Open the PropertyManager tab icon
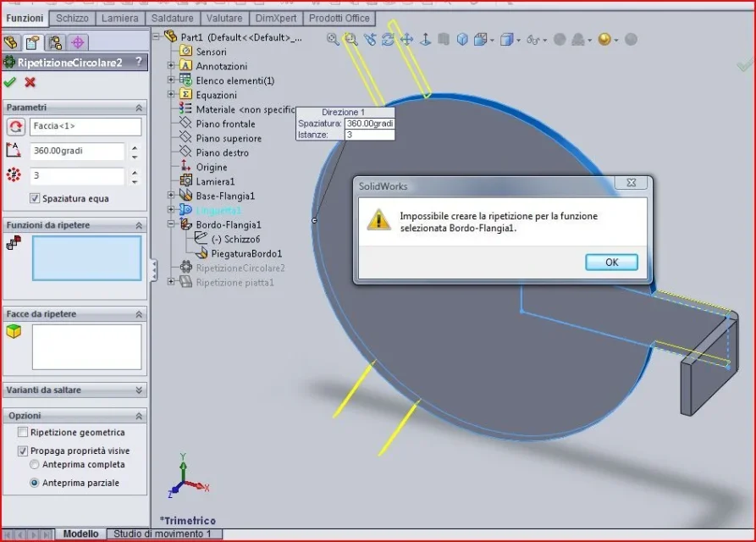This screenshot has width=756, height=542. pyautogui.click(x=33, y=43)
